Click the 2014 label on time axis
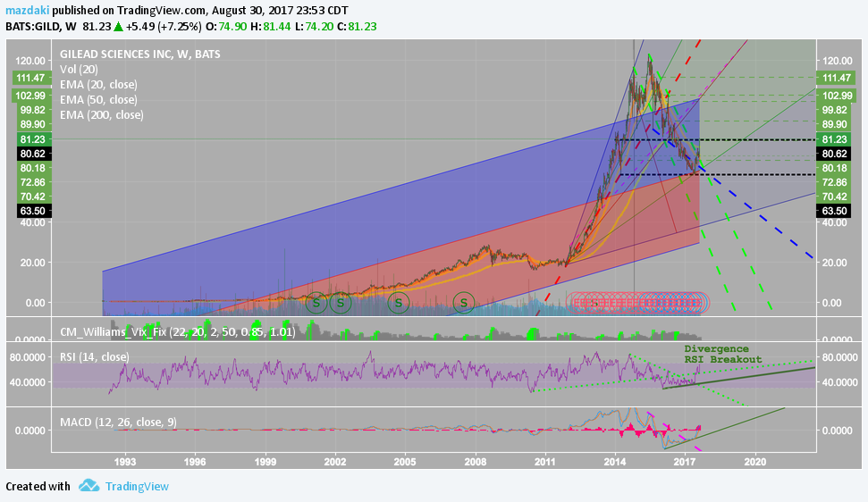Viewport: 868px width, 502px height. 615,462
